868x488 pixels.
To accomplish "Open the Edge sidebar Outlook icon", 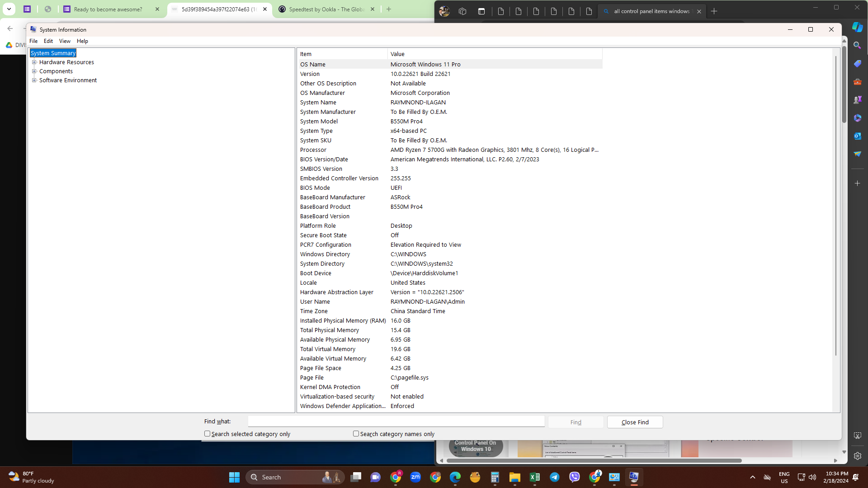I will [857, 136].
